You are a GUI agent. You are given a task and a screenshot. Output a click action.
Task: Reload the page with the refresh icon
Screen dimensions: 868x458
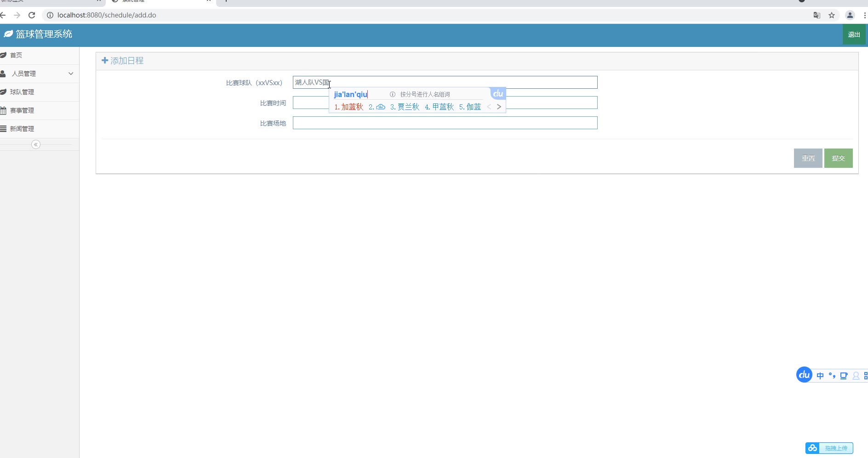tap(32, 15)
